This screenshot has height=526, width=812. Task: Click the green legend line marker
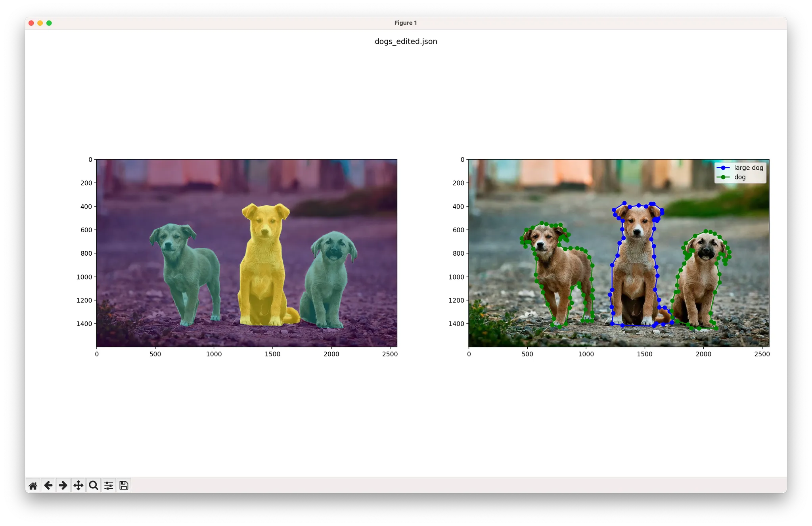[x=723, y=177]
